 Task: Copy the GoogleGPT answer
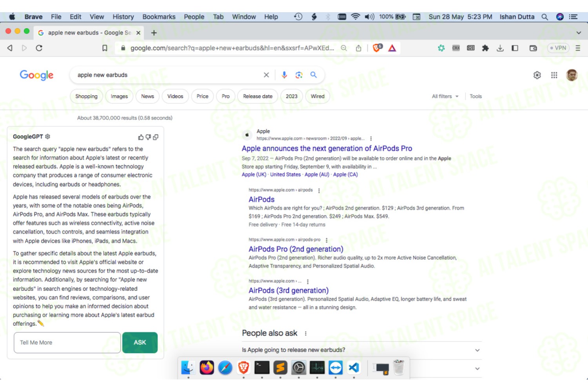click(x=156, y=137)
